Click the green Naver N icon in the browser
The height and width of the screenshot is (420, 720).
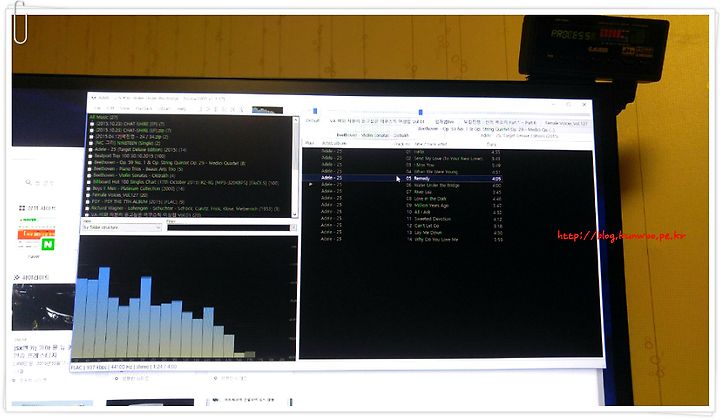[x=48, y=245]
